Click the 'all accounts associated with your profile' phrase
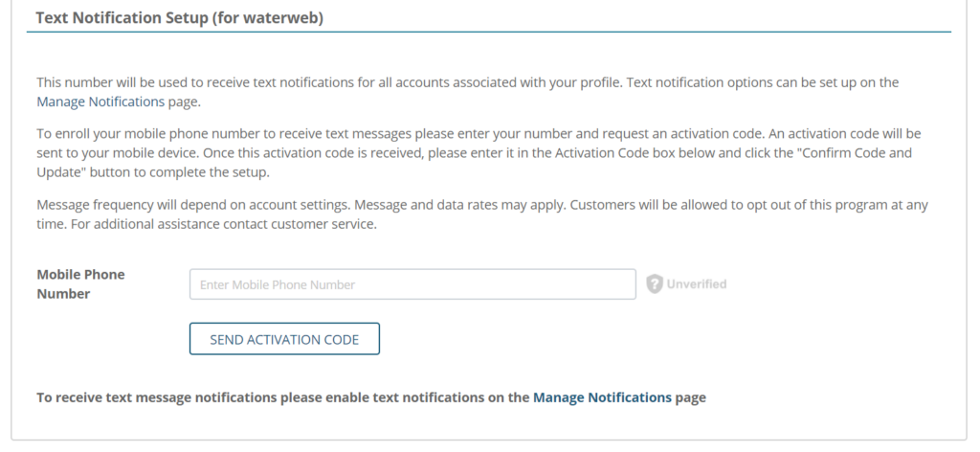The image size is (980, 452). tap(506, 82)
